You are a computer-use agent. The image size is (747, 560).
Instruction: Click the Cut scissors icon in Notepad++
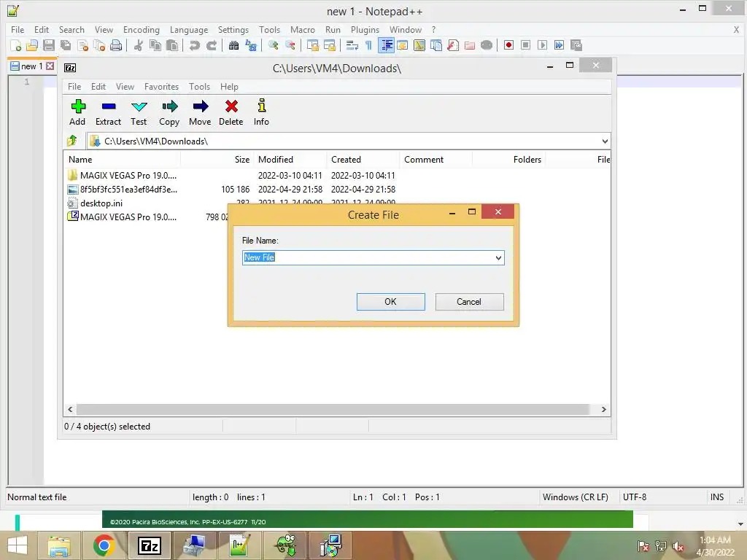click(x=139, y=45)
